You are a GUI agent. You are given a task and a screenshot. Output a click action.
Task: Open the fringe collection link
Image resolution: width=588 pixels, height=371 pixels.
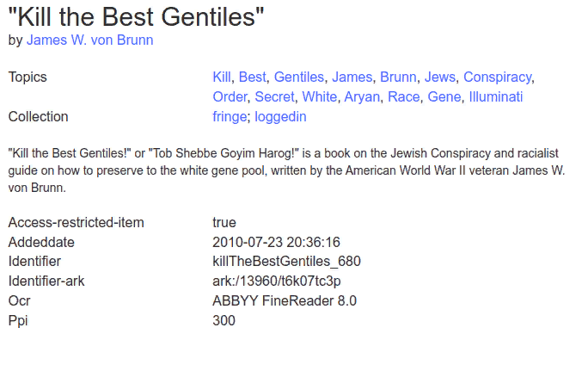pyautogui.click(x=230, y=117)
